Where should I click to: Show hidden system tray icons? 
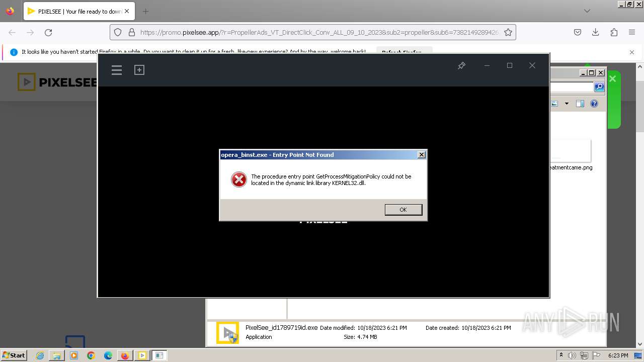(x=561, y=355)
